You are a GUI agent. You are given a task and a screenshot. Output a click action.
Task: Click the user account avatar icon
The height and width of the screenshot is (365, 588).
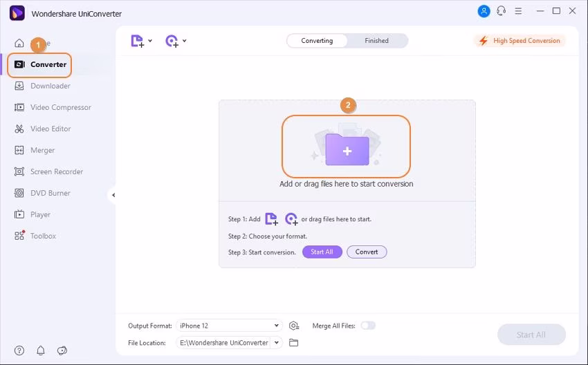point(484,11)
